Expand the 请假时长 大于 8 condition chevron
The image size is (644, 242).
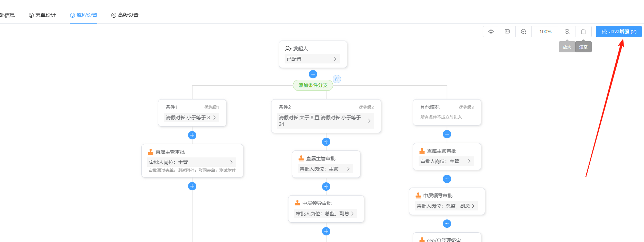point(369,121)
